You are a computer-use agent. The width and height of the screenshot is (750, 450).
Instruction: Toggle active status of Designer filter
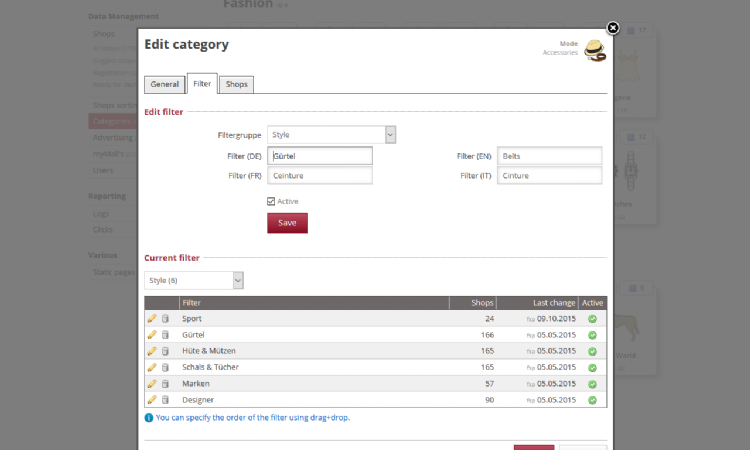click(592, 400)
